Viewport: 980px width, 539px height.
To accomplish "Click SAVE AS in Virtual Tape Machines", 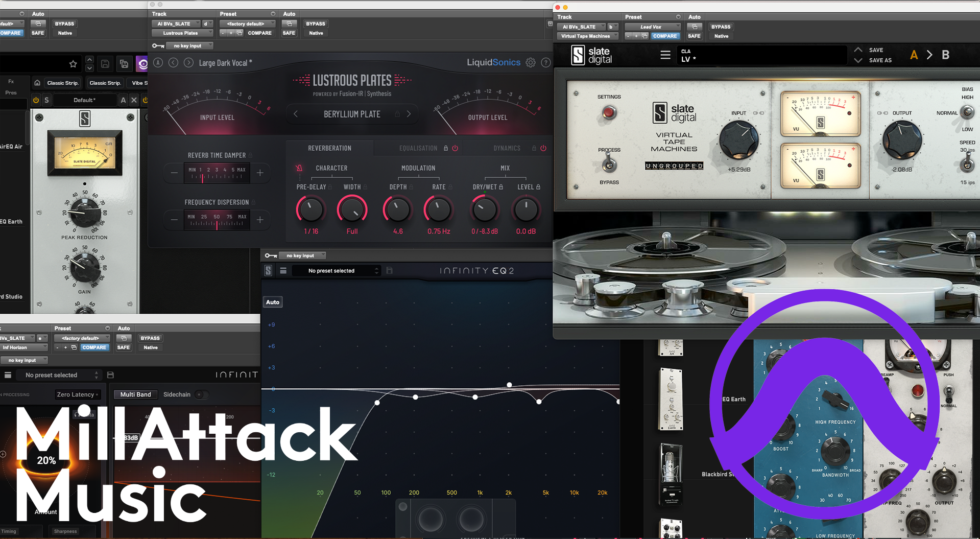I will pos(879,60).
